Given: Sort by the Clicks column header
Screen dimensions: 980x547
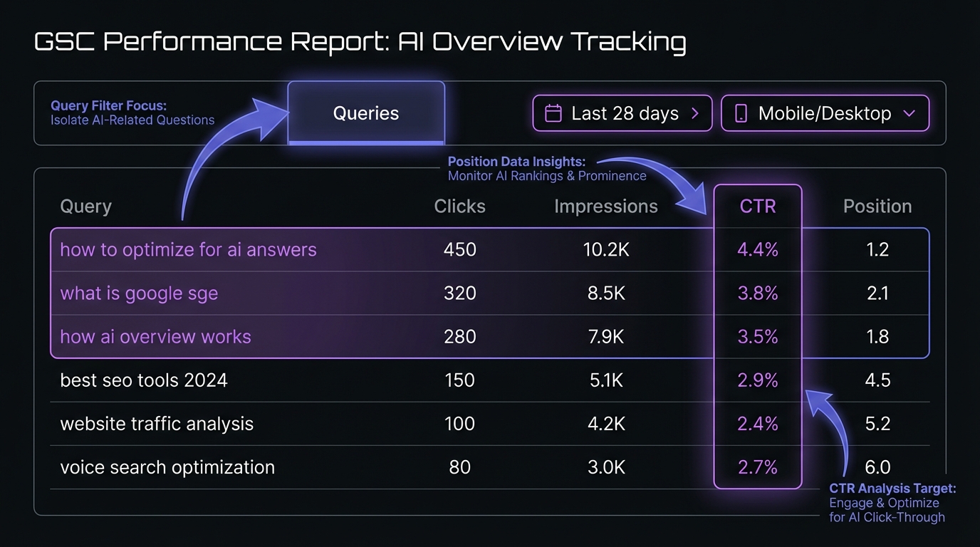Looking at the screenshot, I should 459,207.
